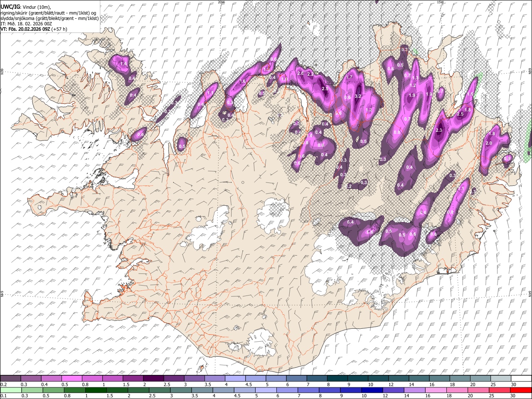532x399 pixels.
Task: Click the '0.2' label under the snow scale
Action: [x=3, y=384]
